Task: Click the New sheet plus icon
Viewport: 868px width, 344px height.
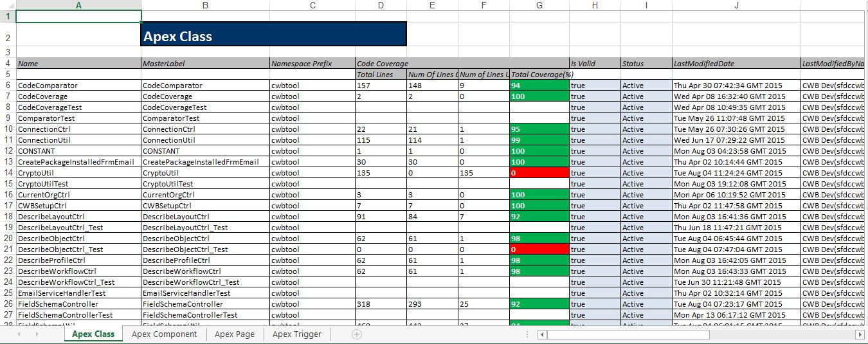Action: 357,334
